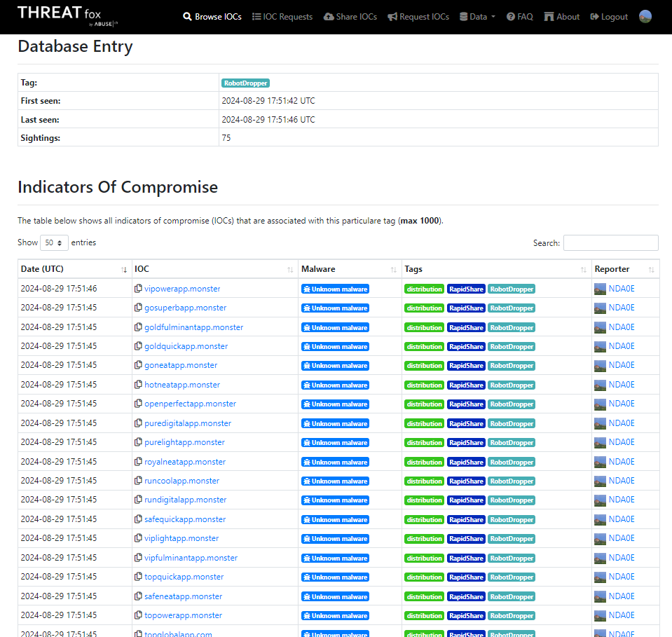Click distribution tag in safeneatapp.monster row
This screenshot has height=637, width=672.
click(x=424, y=596)
